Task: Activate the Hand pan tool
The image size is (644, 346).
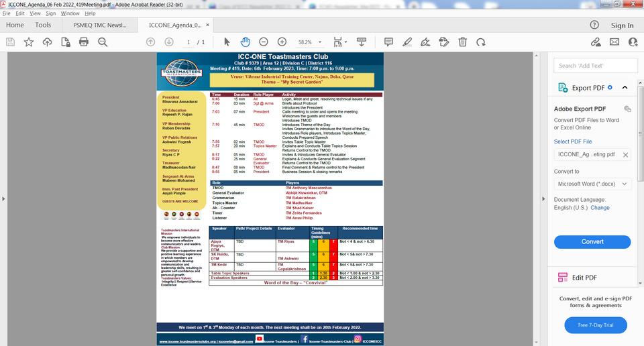Action: 246,42
